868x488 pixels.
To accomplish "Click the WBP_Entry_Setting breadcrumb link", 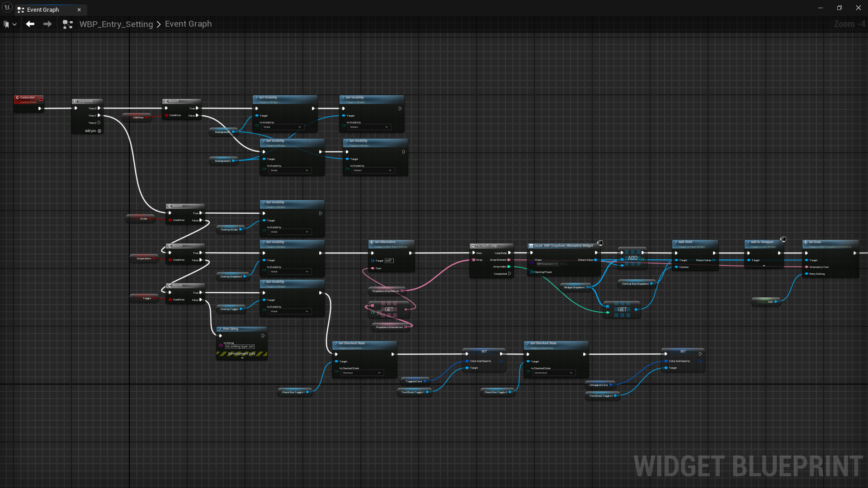I will click(116, 24).
